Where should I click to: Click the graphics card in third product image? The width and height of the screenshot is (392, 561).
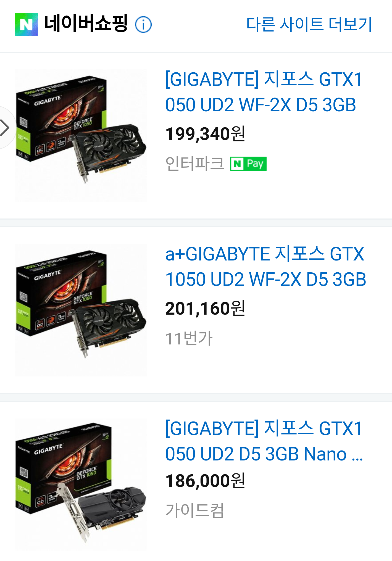click(102, 511)
